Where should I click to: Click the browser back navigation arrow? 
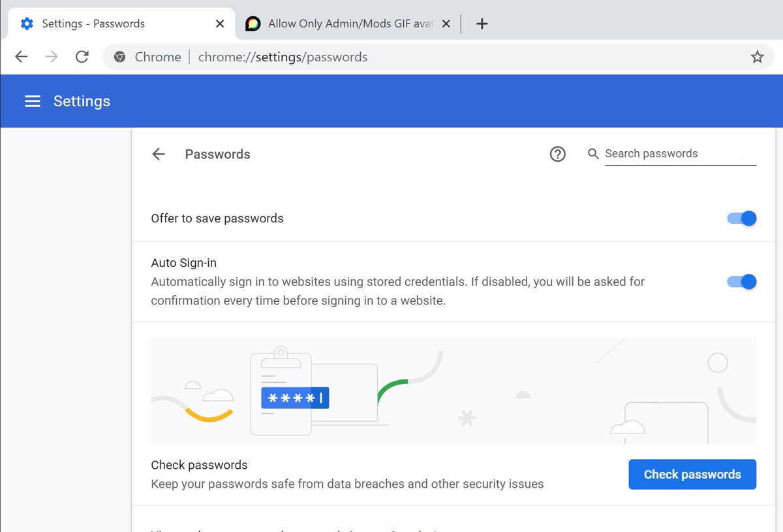(22, 57)
